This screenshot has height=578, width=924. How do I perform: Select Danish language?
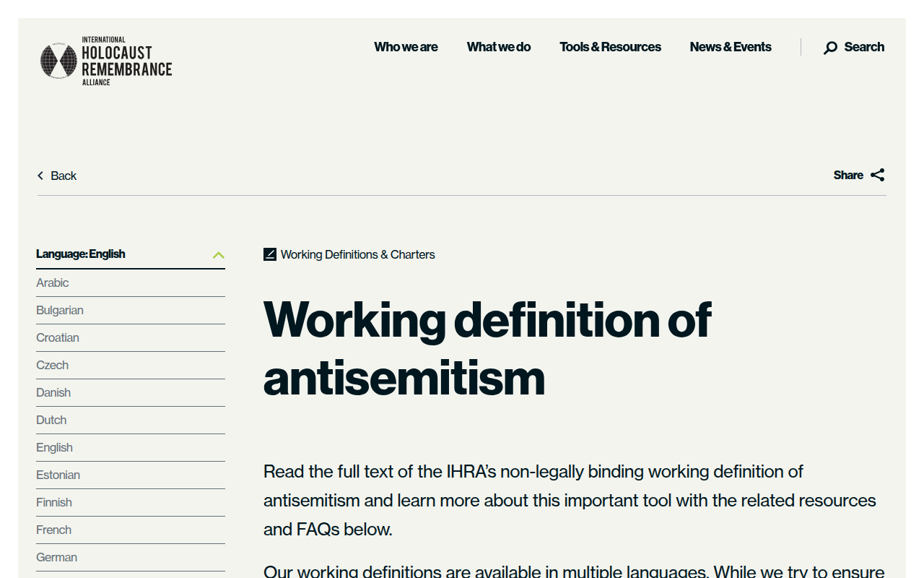click(x=131, y=393)
